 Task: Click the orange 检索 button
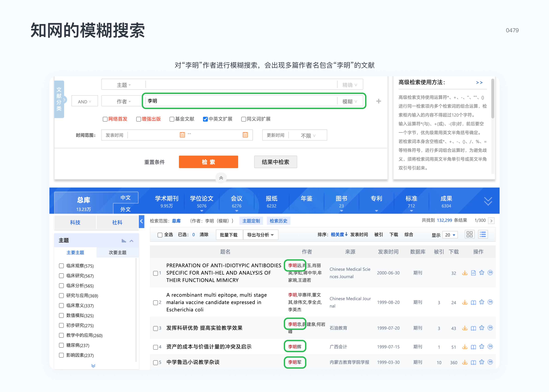[208, 162]
